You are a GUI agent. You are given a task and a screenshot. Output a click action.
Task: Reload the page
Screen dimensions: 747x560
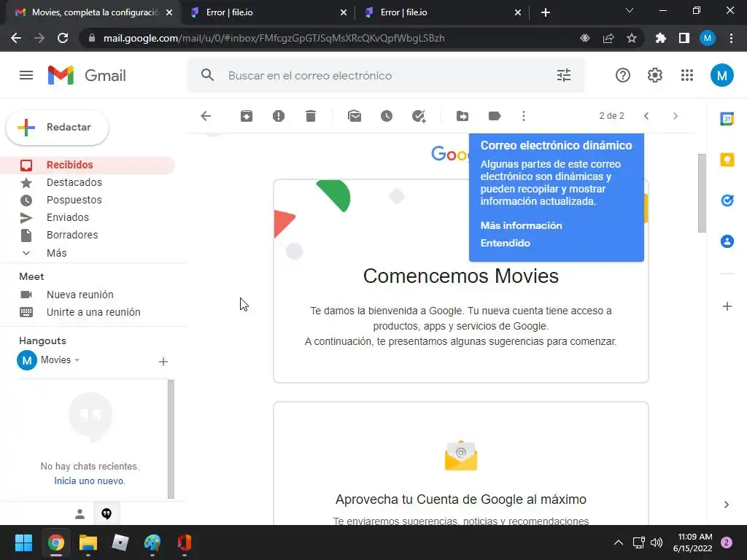tap(63, 38)
